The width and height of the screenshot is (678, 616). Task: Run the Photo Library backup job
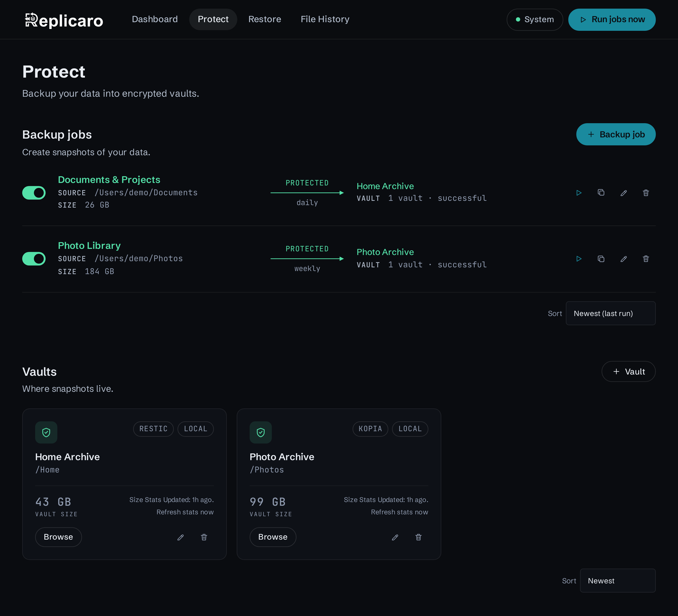579,259
